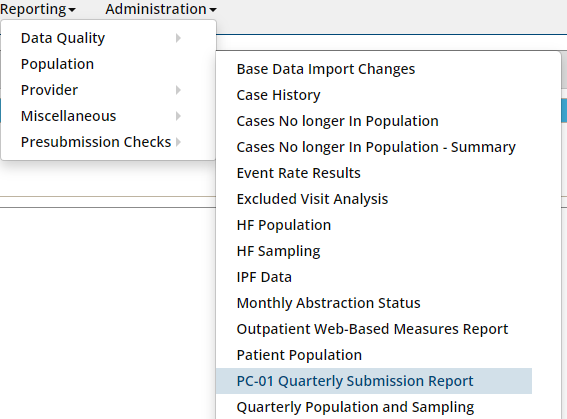Open Outpatient Web-Based Measures Report
The image size is (567, 419).
click(372, 329)
